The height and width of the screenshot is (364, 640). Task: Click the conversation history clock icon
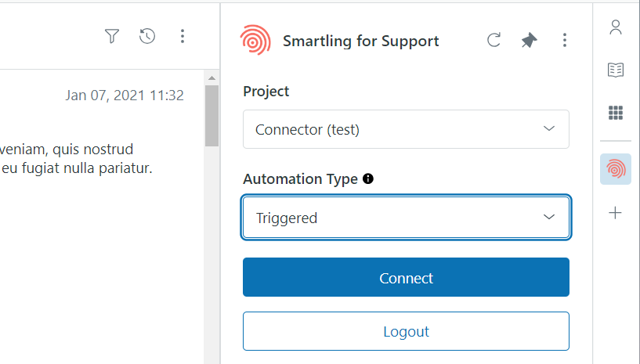147,36
